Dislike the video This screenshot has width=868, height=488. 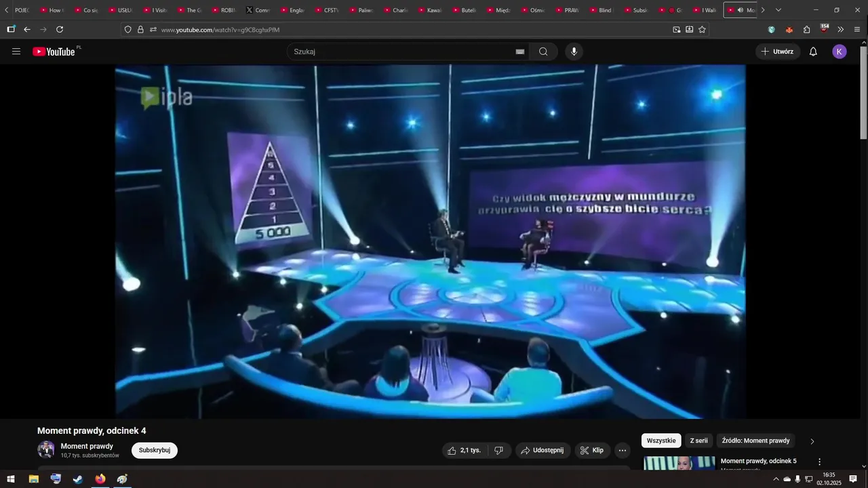498,450
